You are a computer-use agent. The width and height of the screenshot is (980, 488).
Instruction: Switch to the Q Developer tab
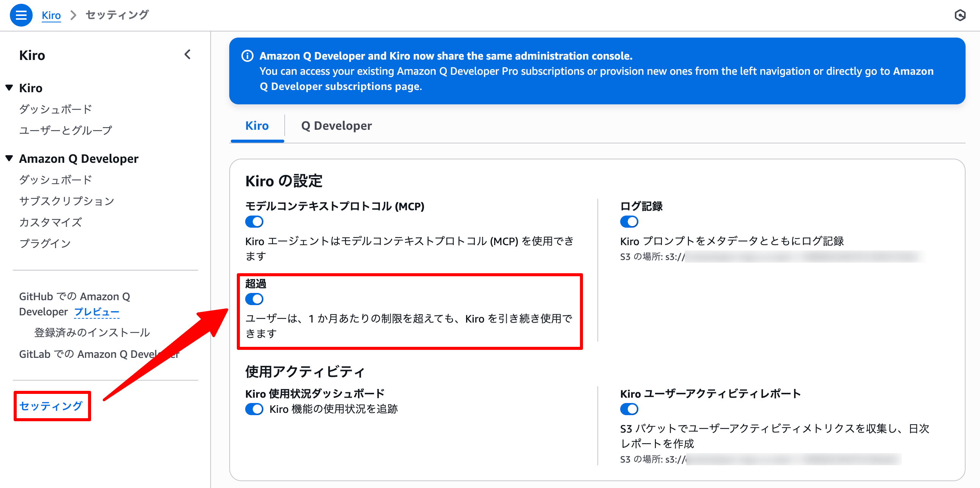(x=336, y=126)
